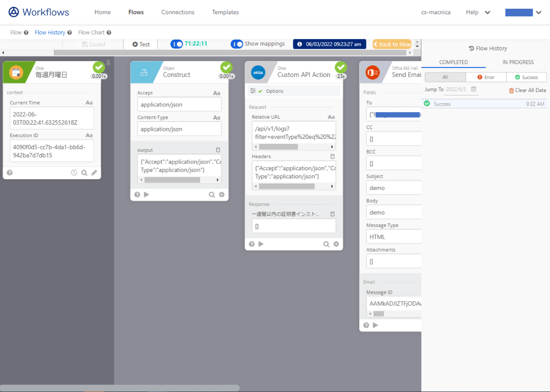550x392 pixels.
Task: Click the Okta icon on Custom API Action
Action: click(x=258, y=72)
